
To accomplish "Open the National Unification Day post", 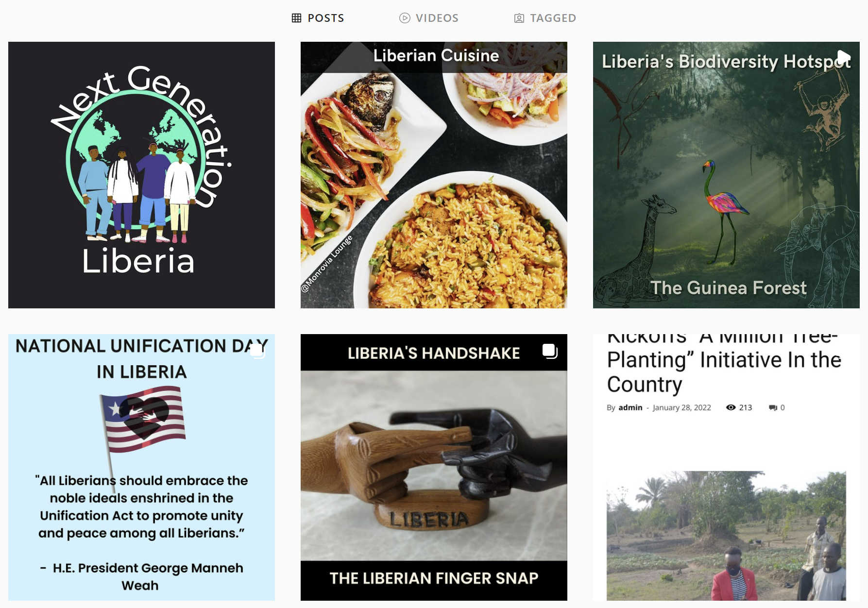I will 141,467.
